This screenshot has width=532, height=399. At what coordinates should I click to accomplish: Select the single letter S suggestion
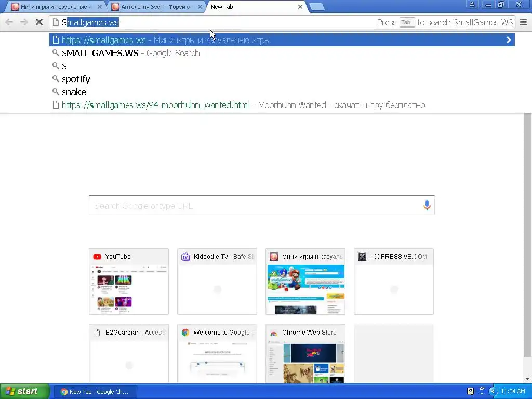click(x=282, y=66)
